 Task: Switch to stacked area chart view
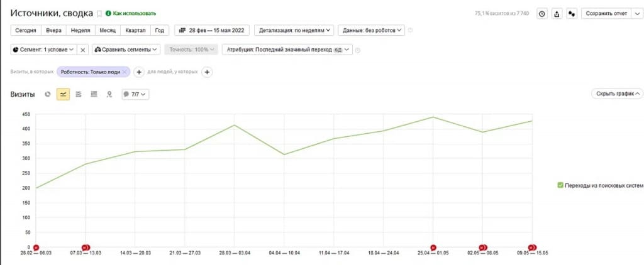[79, 94]
